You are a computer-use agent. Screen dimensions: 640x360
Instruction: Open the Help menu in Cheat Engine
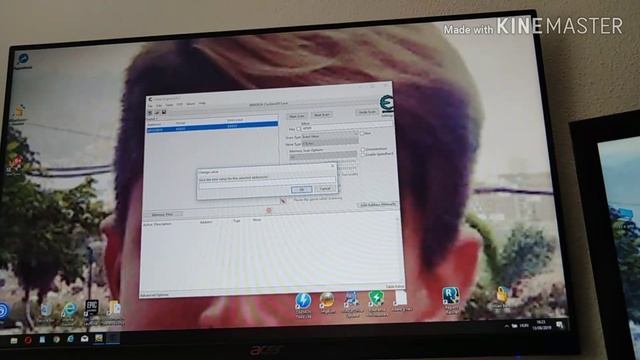(202, 104)
